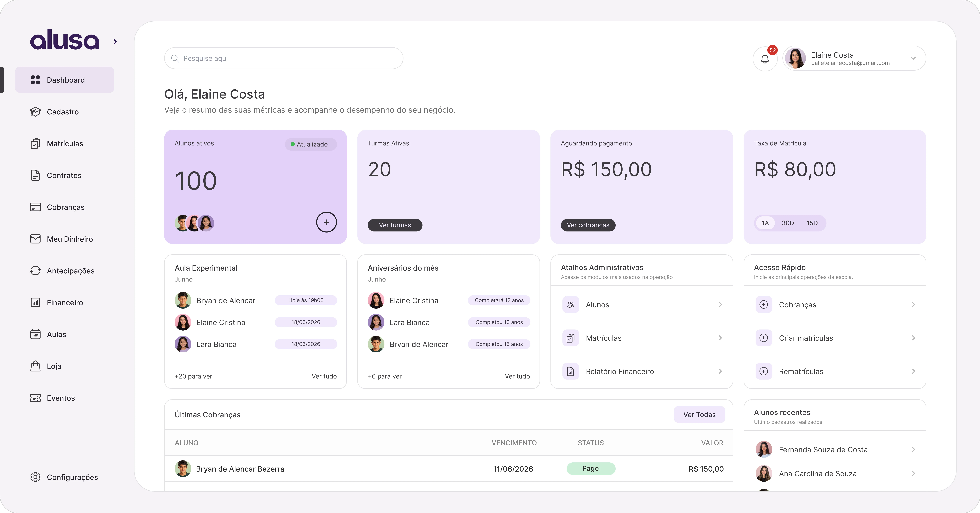
Task: Click Elaine Costa profile avatar in header
Action: pos(795,58)
